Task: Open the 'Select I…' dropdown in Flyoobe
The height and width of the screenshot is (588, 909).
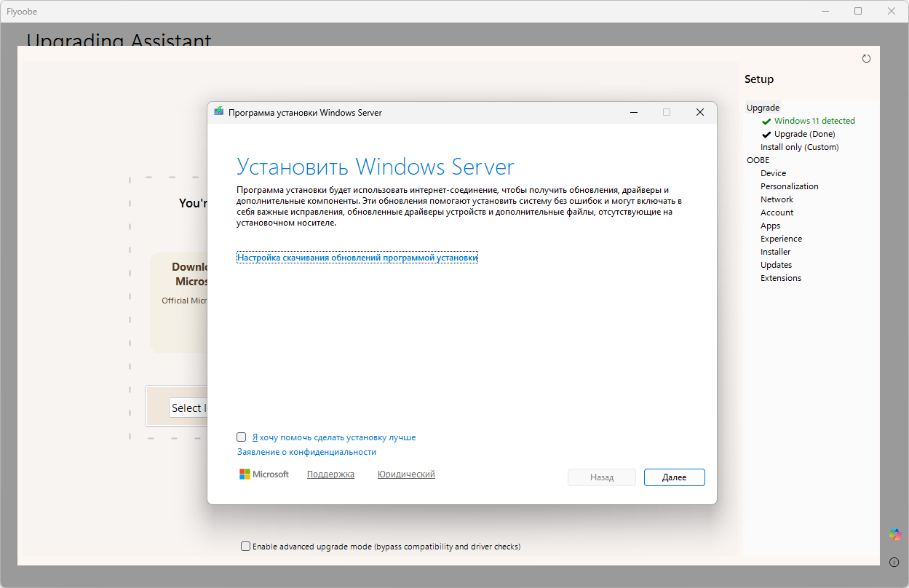Action: (188, 408)
